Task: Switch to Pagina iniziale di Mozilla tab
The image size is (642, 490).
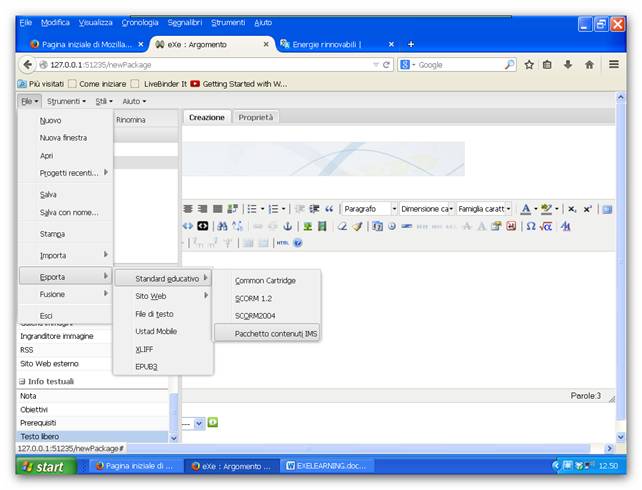Action: 87,44
